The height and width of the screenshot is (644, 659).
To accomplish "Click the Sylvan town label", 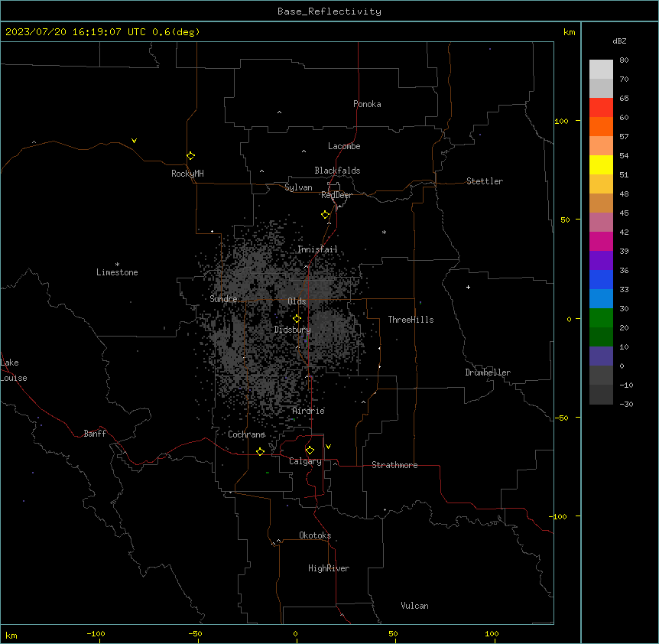I will [x=298, y=187].
